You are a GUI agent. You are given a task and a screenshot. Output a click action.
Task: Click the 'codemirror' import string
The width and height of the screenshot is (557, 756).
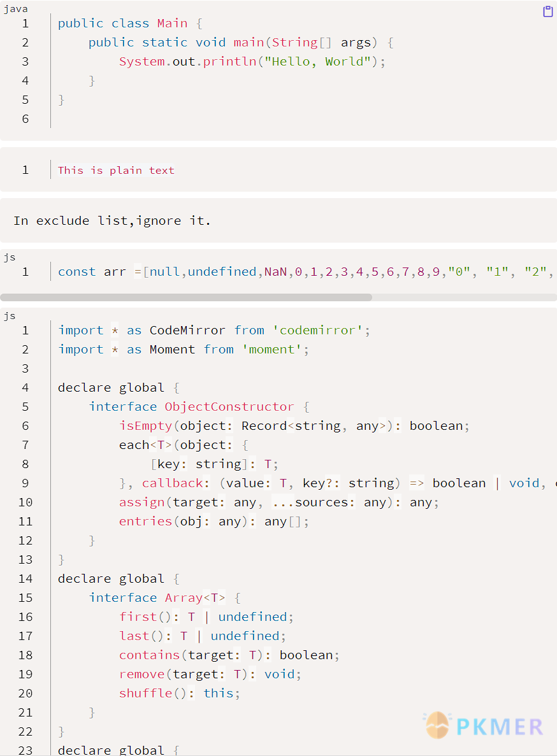pos(319,330)
